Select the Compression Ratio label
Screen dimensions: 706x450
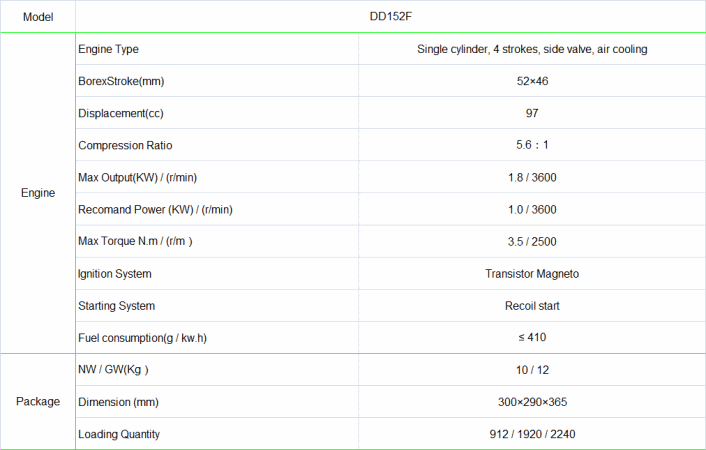click(x=124, y=145)
